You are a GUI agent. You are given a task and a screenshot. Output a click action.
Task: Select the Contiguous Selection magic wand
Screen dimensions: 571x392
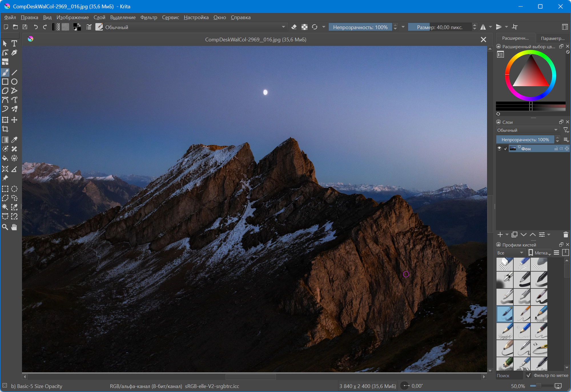[x=5, y=207]
